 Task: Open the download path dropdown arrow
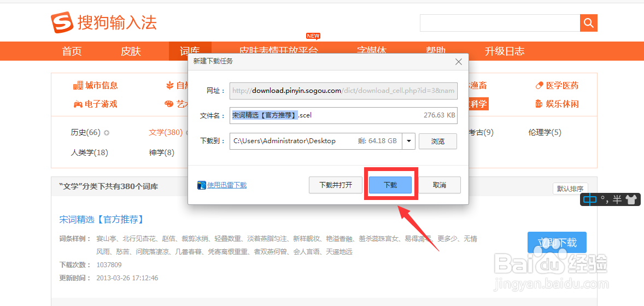409,141
